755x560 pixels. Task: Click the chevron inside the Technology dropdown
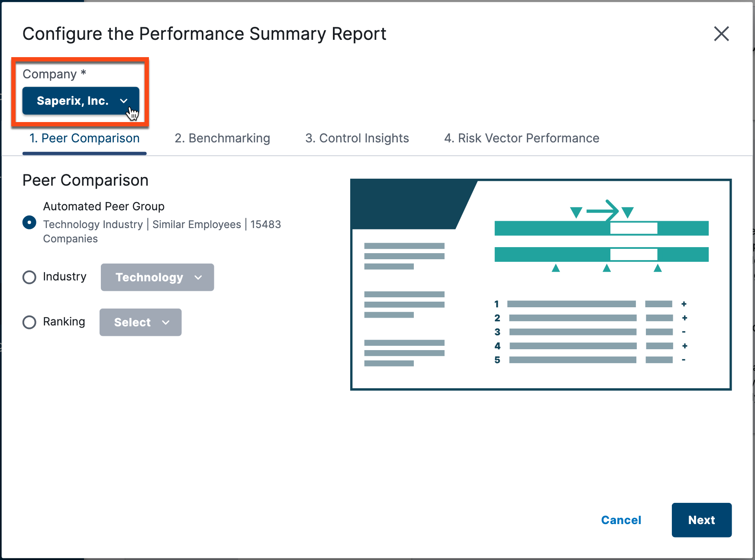pyautogui.click(x=199, y=277)
